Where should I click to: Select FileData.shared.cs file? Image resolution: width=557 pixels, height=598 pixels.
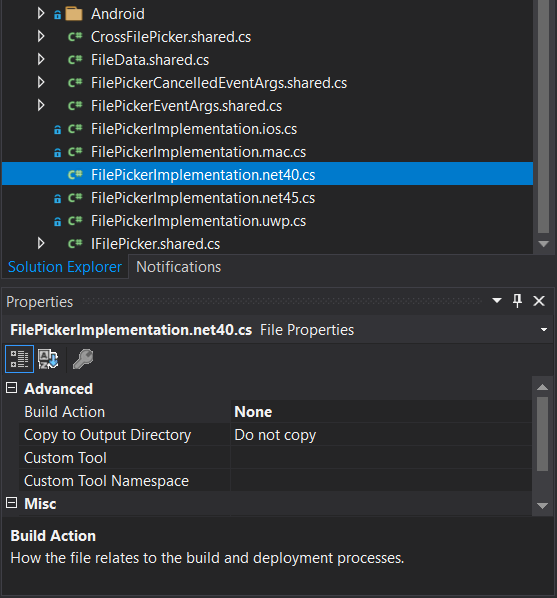point(150,60)
